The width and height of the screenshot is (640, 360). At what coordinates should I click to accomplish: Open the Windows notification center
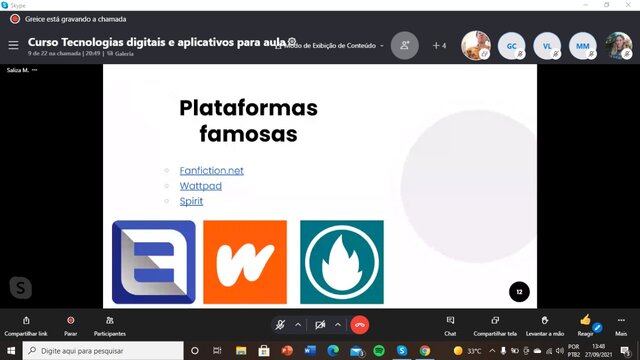tap(625, 351)
